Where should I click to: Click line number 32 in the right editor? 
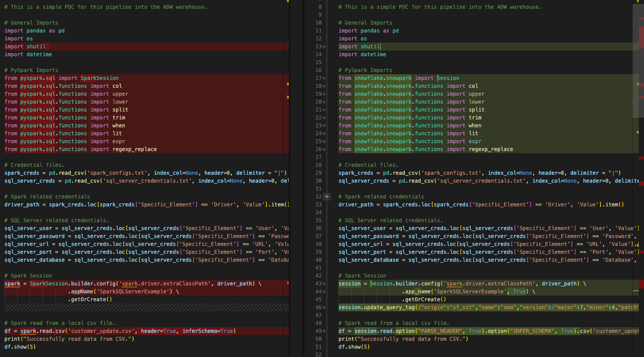pos(317,196)
